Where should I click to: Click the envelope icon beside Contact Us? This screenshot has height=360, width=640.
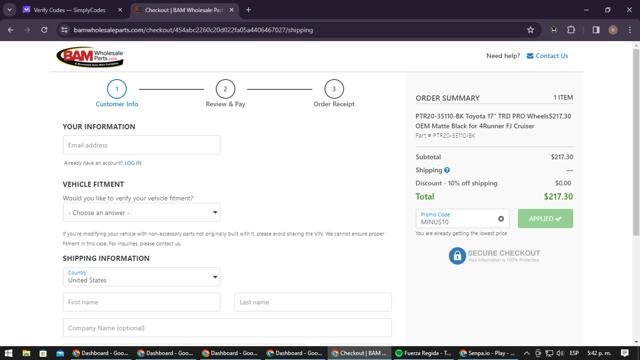click(530, 56)
